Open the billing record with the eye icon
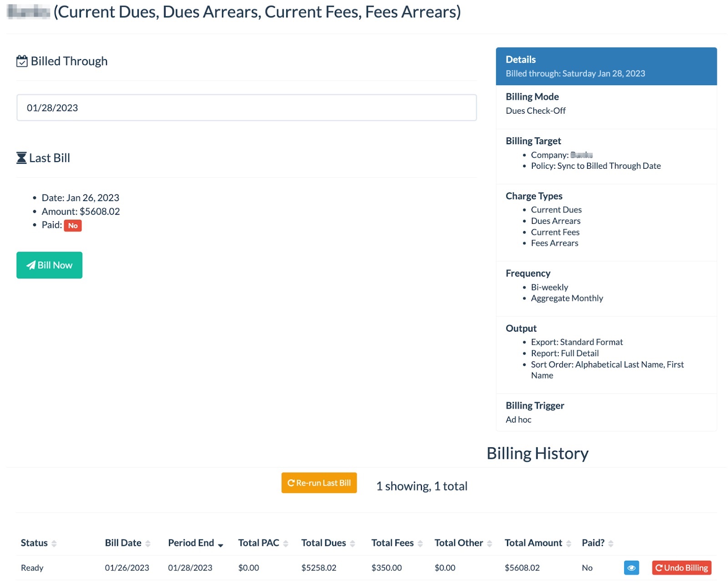This screenshot has height=584, width=728. pyautogui.click(x=632, y=568)
